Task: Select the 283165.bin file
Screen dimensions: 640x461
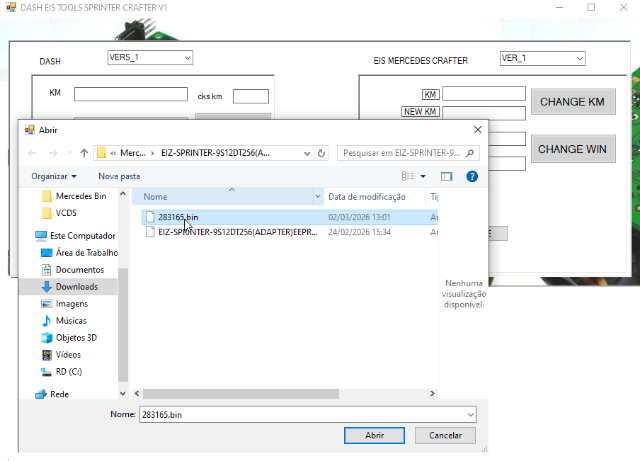Action: click(178, 216)
